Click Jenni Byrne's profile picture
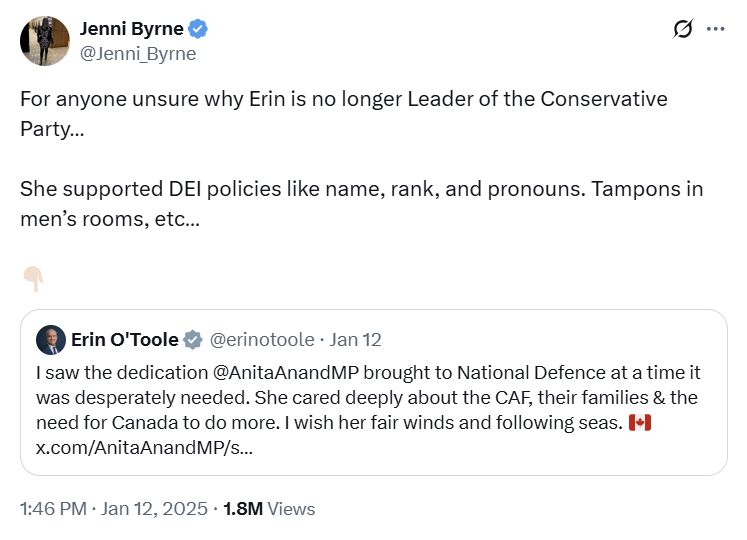Screen dimensions: 747x540 [x=45, y=41]
